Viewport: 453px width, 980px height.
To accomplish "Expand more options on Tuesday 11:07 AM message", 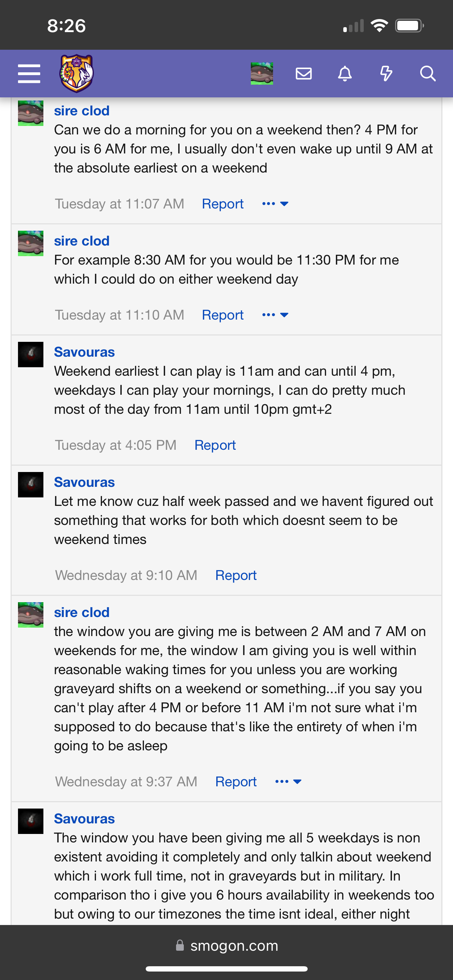I will coord(275,204).
